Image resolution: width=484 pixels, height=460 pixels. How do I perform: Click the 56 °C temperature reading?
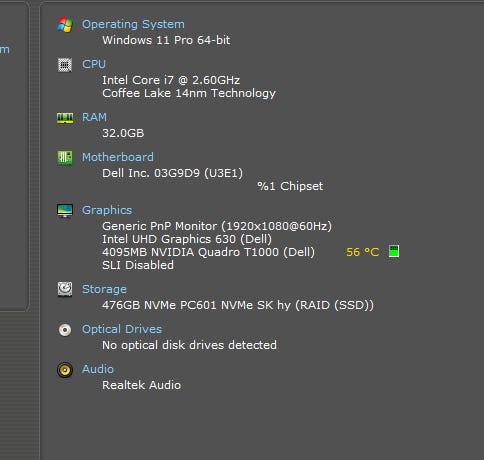[x=363, y=252]
